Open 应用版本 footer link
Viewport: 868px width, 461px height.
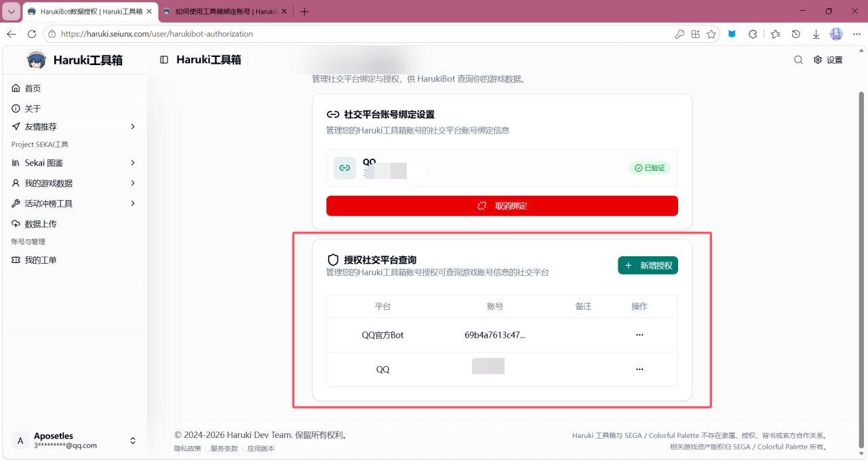261,448
